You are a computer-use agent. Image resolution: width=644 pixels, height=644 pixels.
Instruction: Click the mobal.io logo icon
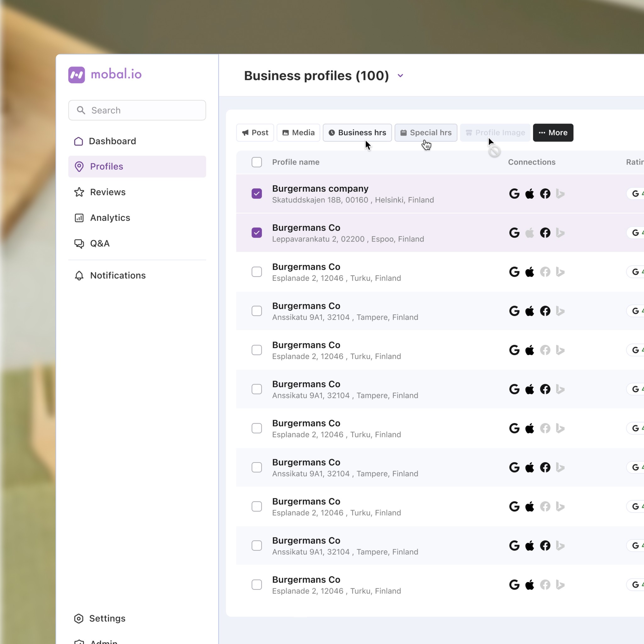point(76,75)
